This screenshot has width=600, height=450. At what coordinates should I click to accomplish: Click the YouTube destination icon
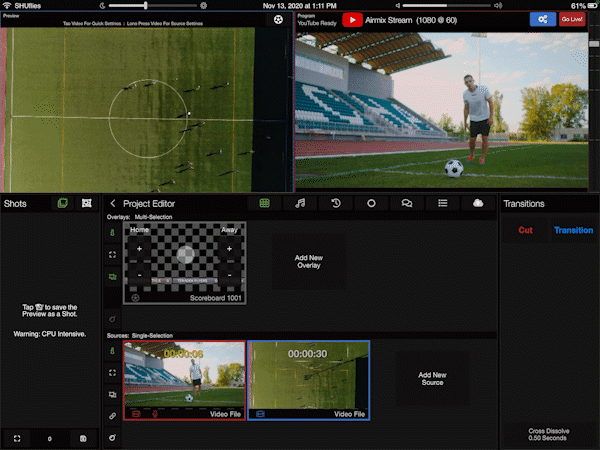click(x=352, y=19)
